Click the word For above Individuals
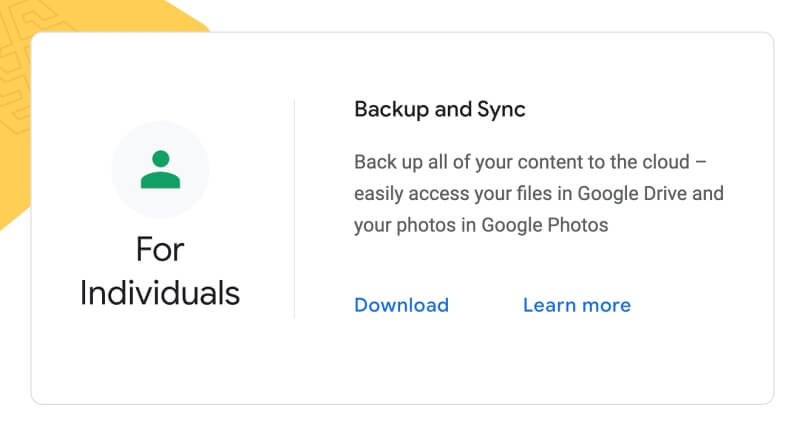 [160, 250]
